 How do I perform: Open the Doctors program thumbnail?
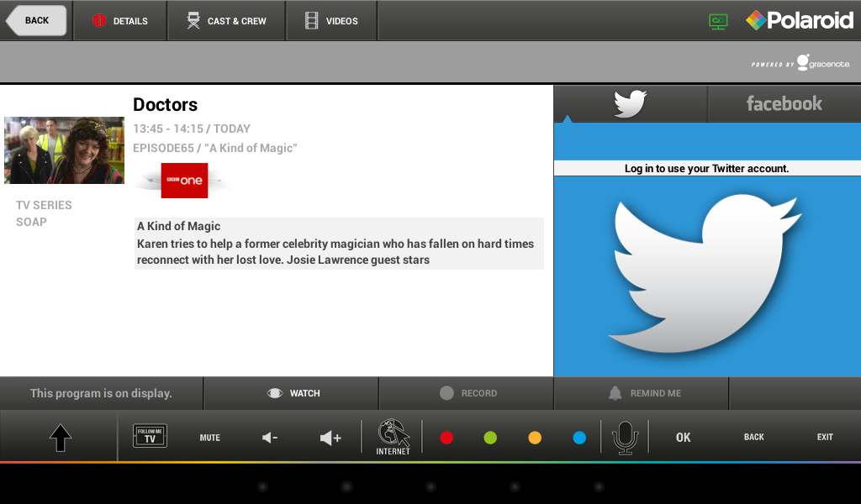pos(64,150)
